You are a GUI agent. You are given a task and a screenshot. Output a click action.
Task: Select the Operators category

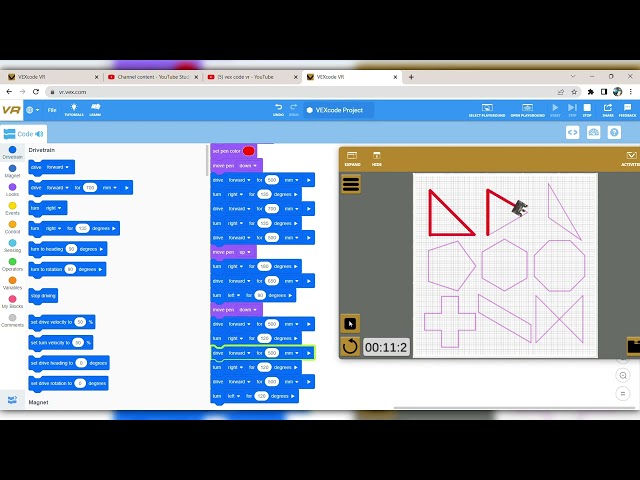[x=12, y=265]
